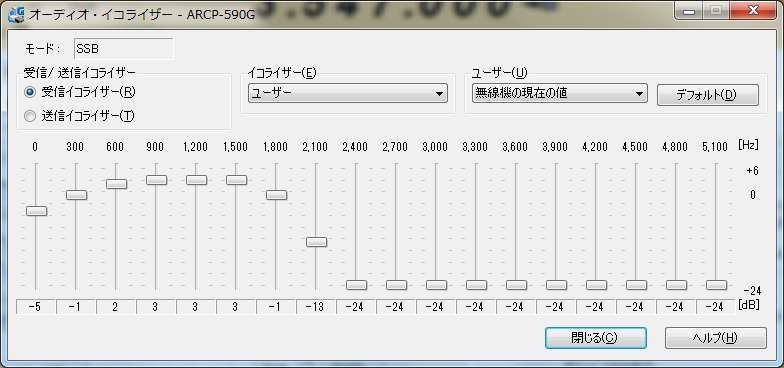
Task: Open the イコライザー(E) dropdown showing ユーザー
Action: pyautogui.click(x=348, y=94)
